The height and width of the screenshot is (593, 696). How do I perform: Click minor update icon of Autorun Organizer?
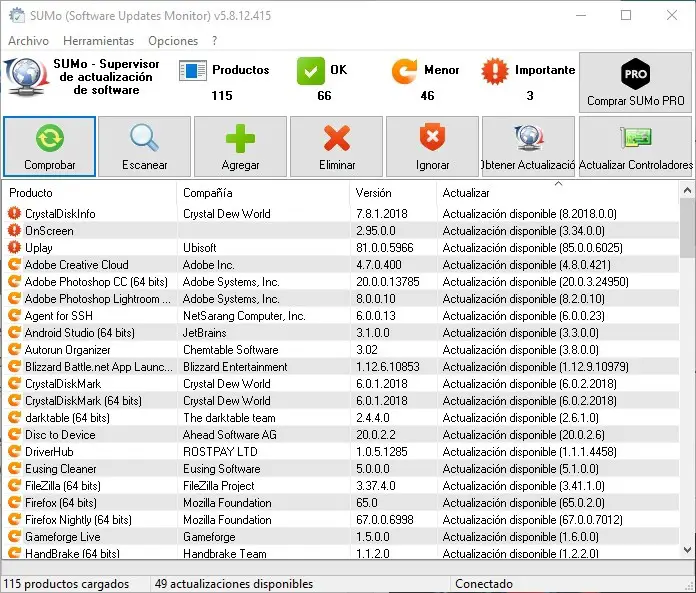[14, 349]
